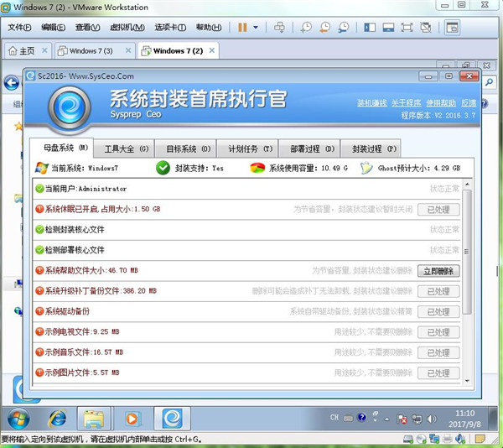Click 已处理 button on 系统休眠 row
This screenshot has height=448, width=503.
pyautogui.click(x=438, y=210)
